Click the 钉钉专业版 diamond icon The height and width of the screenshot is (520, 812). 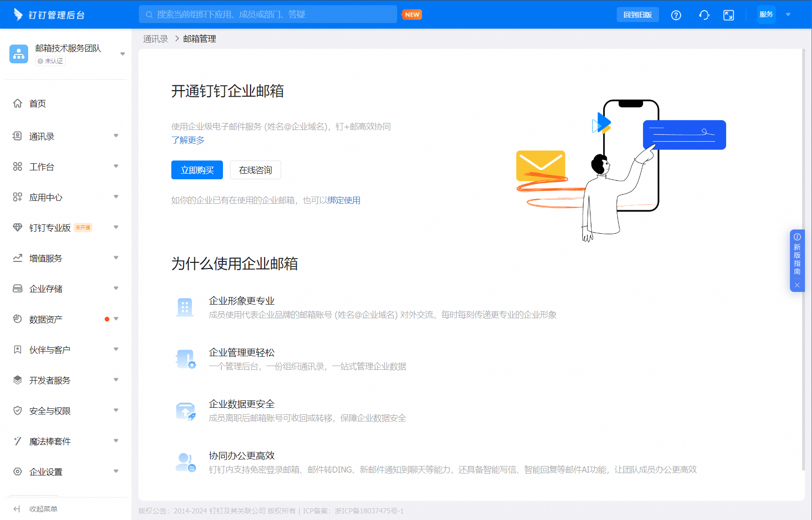(x=17, y=228)
